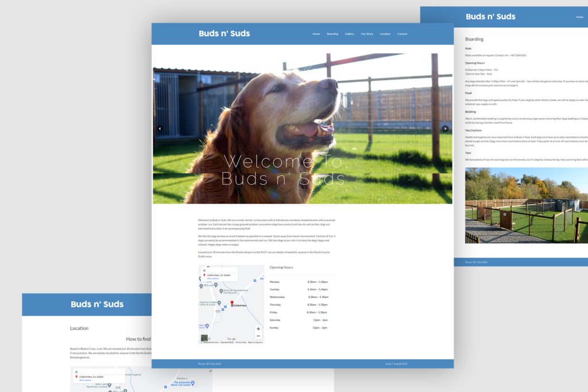Toggle satellite layer thumbnail on center map
The image size is (588, 392).
pos(204,337)
